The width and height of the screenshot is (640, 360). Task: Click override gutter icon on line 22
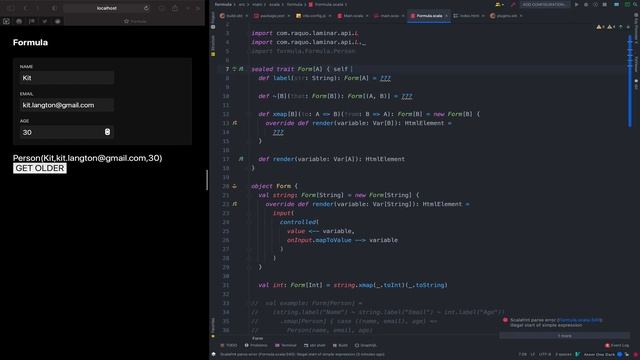[x=235, y=204]
